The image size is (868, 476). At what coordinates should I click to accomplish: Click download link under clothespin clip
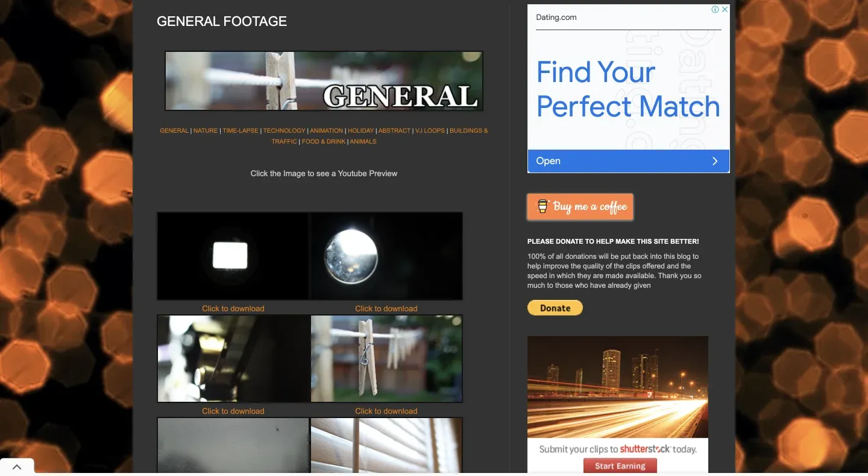coord(386,411)
